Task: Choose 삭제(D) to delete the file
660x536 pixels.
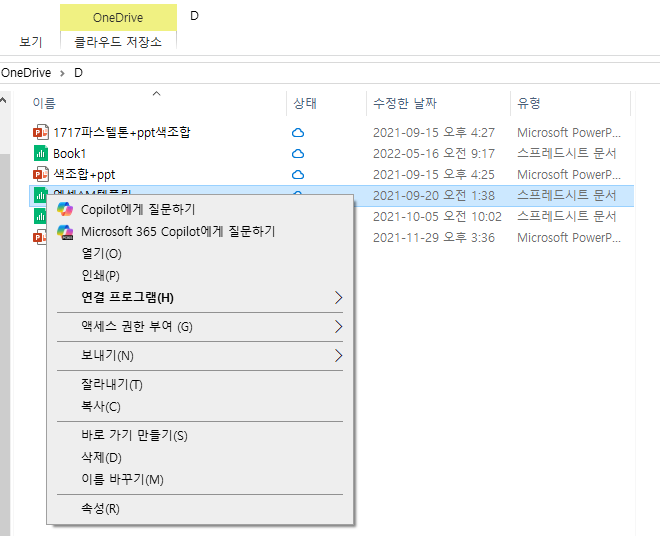Action: (200, 457)
